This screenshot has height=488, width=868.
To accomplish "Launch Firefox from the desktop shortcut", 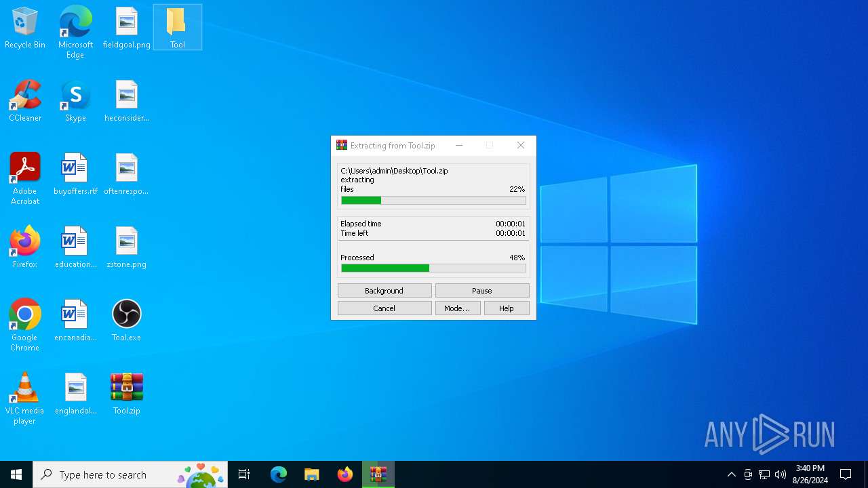I will tap(25, 248).
